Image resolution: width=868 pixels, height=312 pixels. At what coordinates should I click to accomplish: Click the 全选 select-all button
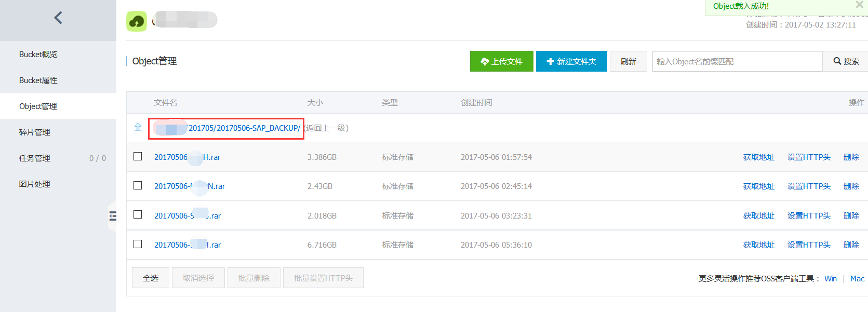coord(151,278)
